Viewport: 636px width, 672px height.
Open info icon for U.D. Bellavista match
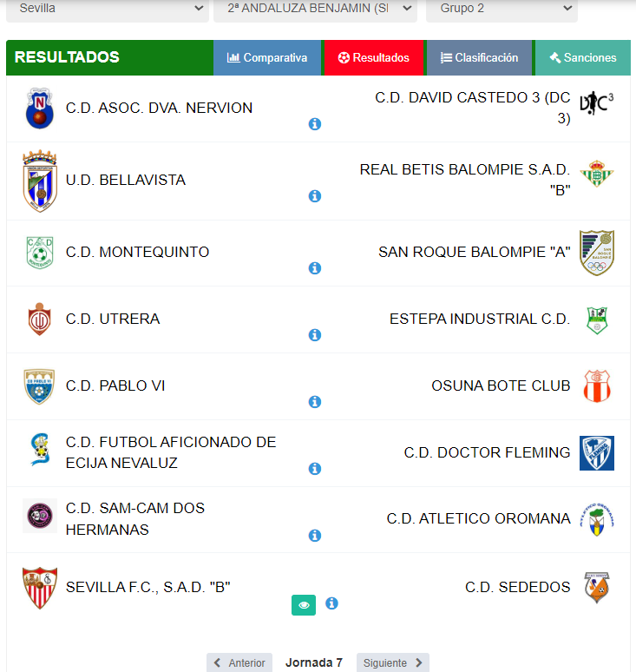tap(315, 196)
